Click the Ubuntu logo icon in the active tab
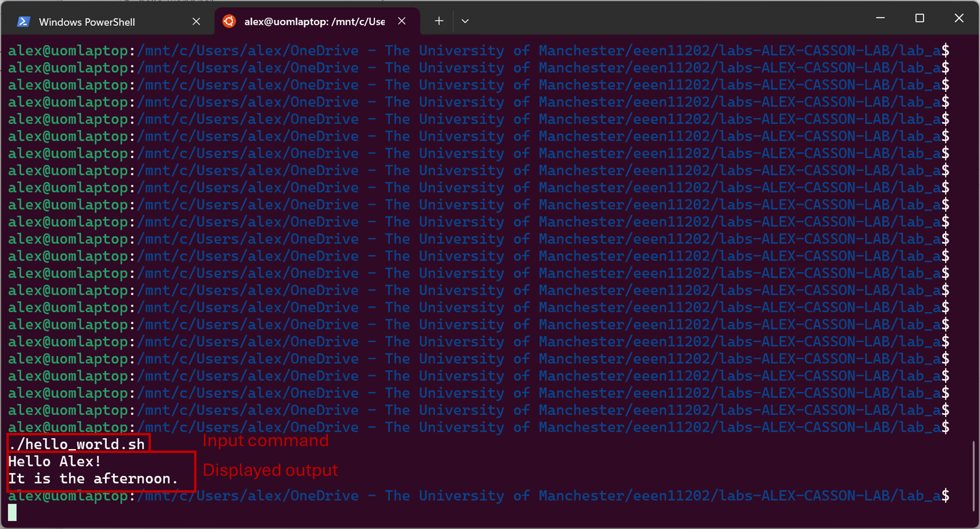The width and height of the screenshot is (980, 529). pos(229,21)
